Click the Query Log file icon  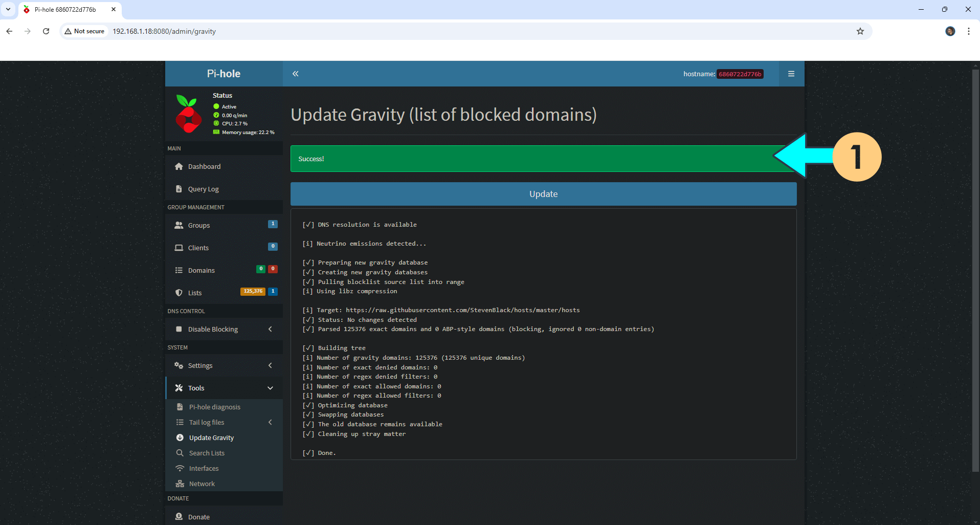click(179, 189)
